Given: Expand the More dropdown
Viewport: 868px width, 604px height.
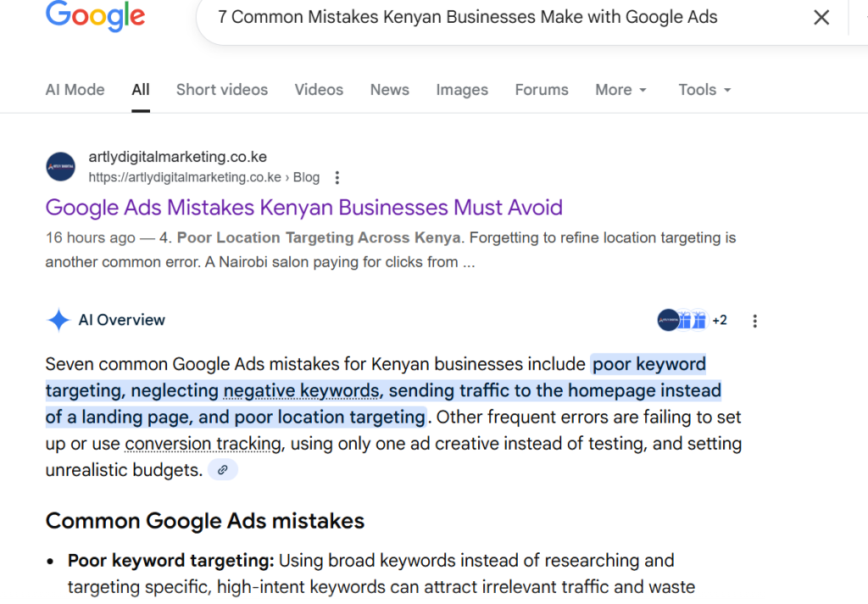Looking at the screenshot, I should (620, 90).
